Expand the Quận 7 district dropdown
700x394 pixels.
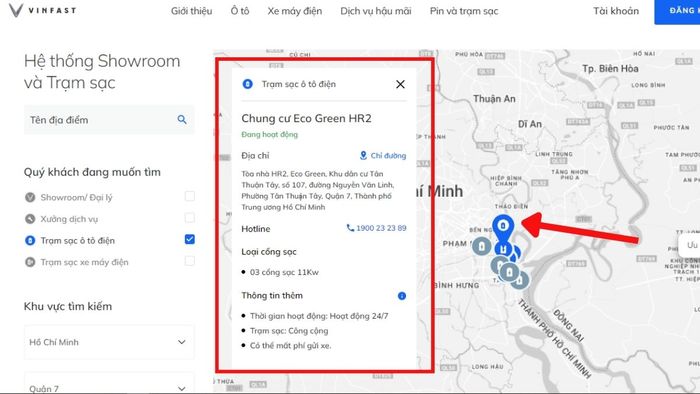click(109, 384)
